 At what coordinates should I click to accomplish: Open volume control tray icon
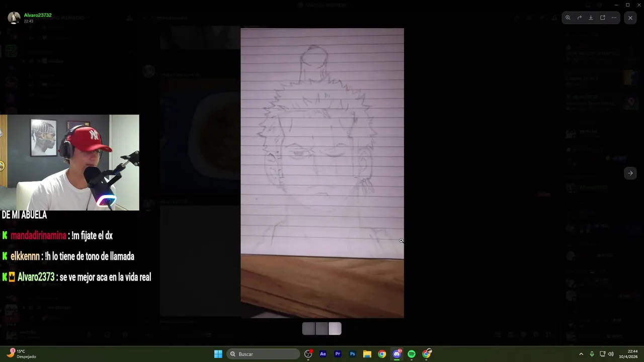click(x=611, y=354)
